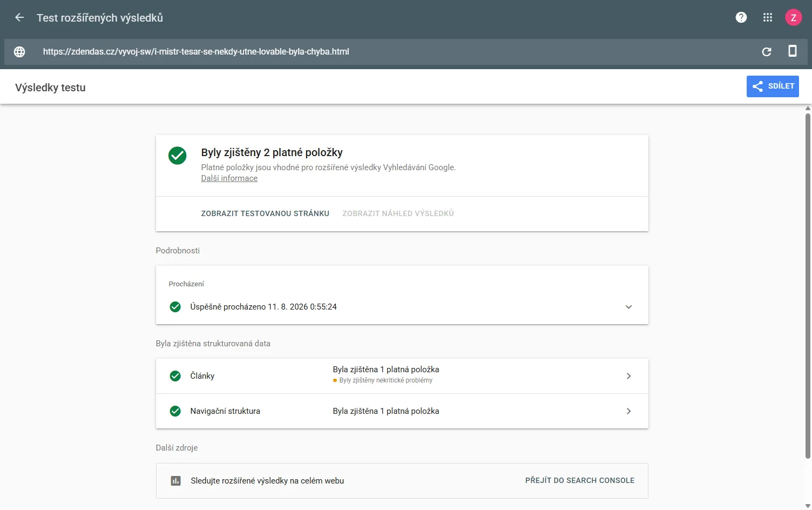Click the large green valid-items checkmark
The height and width of the screenshot is (510, 812).
coord(177,156)
